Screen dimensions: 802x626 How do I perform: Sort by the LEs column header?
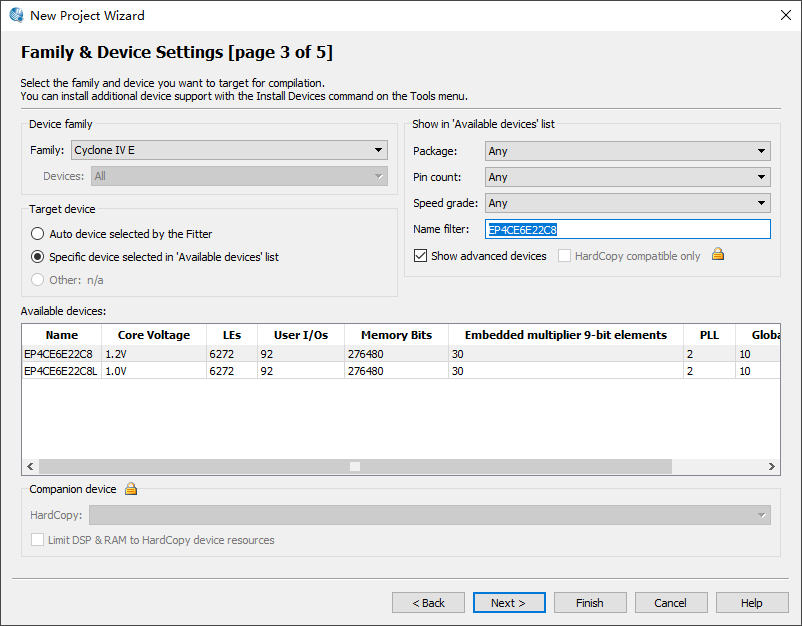pos(232,335)
